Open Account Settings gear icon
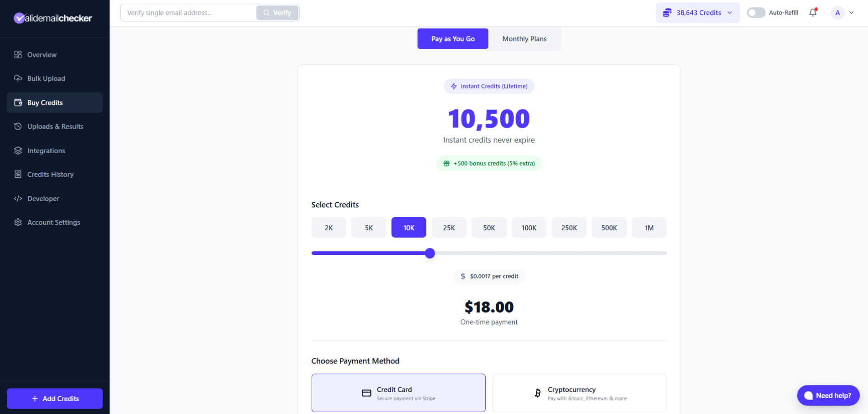This screenshot has width=868, height=414. [18, 222]
